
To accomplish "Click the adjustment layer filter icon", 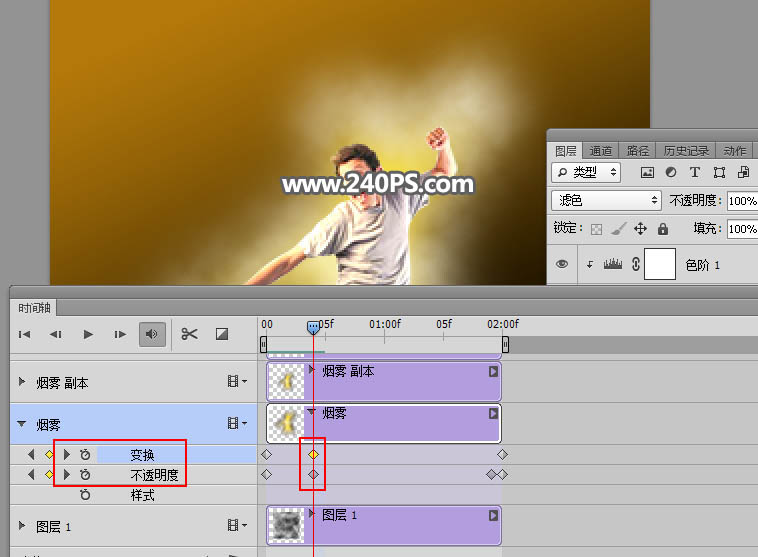I will (x=671, y=172).
